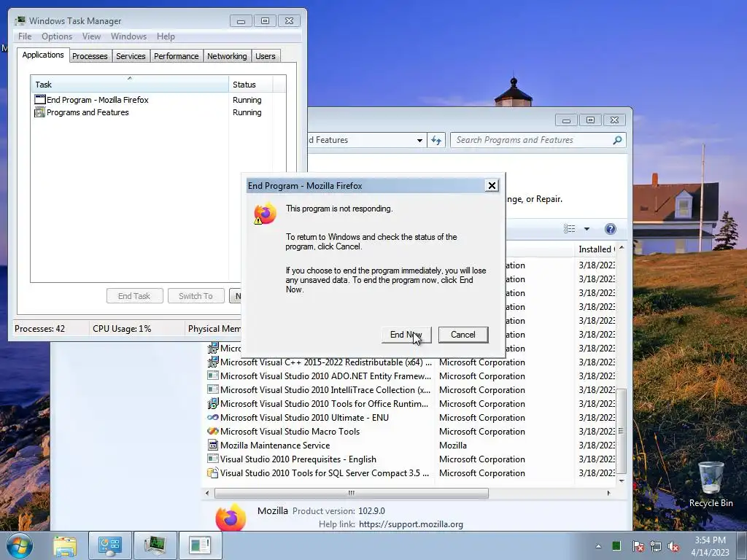Refresh the Programs and Features address bar
Screen dimensions: 747x560
coord(436,140)
